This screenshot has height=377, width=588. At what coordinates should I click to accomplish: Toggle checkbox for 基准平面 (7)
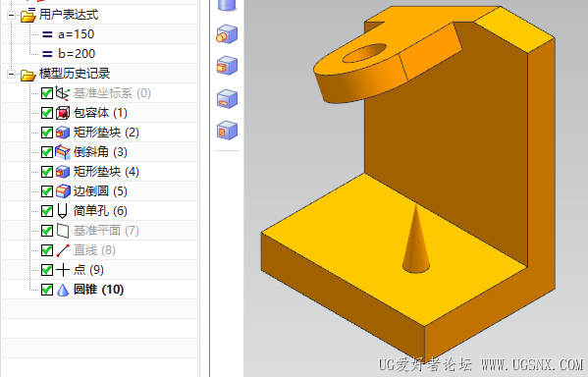click(47, 231)
